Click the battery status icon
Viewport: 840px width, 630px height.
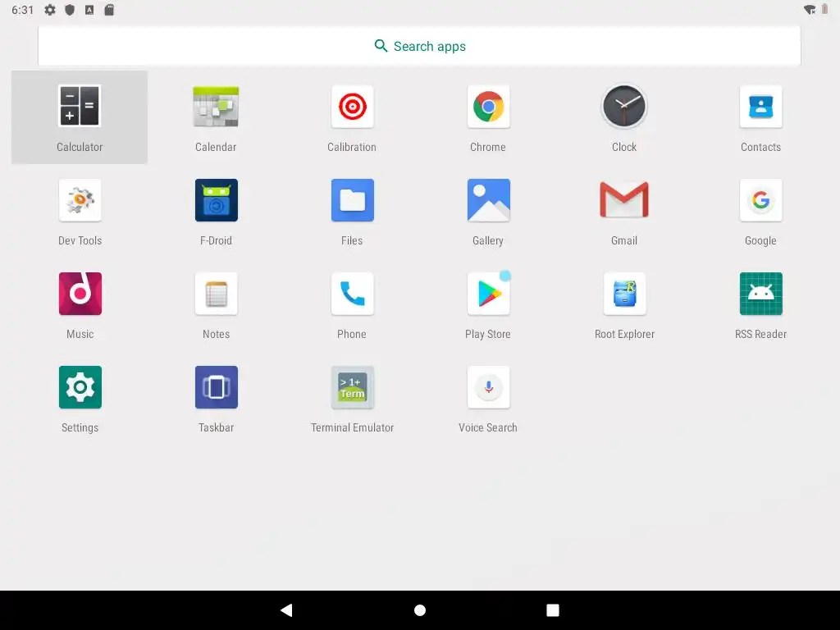tap(824, 10)
